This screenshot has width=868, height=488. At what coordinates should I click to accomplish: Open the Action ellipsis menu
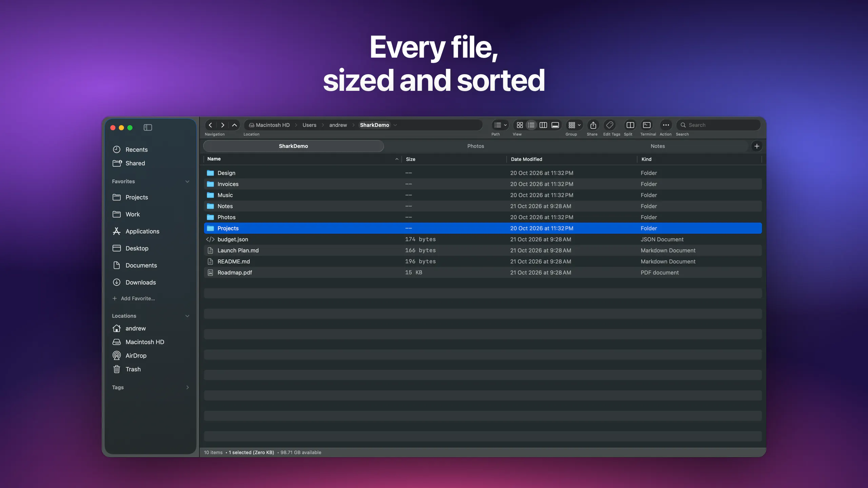tap(666, 125)
